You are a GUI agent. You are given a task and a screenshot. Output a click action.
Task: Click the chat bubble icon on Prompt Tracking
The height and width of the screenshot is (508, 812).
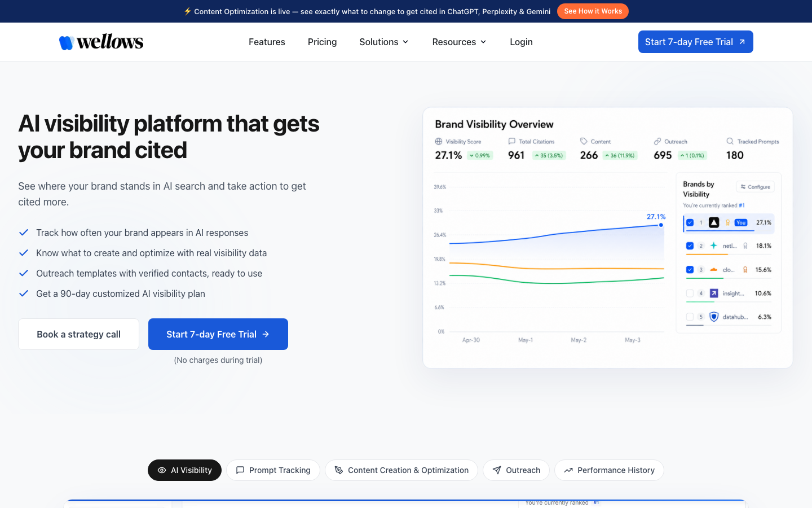[240, 470]
